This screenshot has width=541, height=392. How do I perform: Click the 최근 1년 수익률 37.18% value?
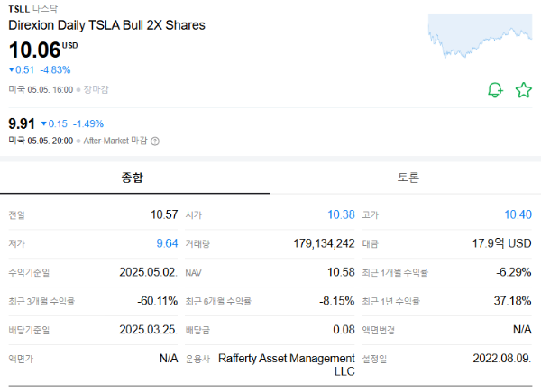[512, 301]
